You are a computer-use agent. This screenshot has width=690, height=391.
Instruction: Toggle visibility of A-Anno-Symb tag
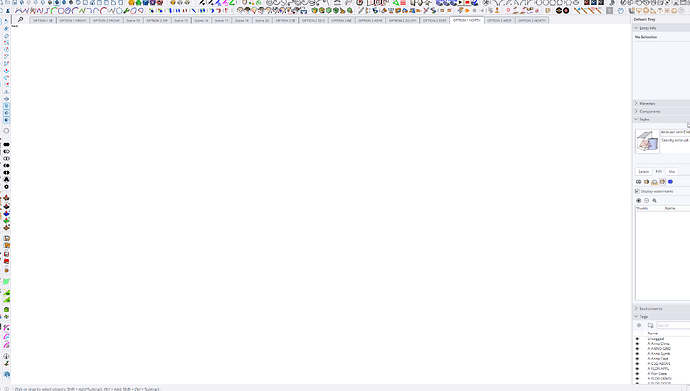[637, 354]
